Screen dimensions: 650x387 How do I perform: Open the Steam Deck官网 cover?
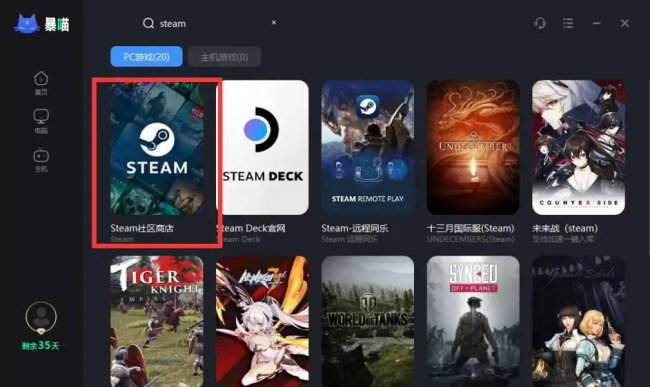pos(262,148)
